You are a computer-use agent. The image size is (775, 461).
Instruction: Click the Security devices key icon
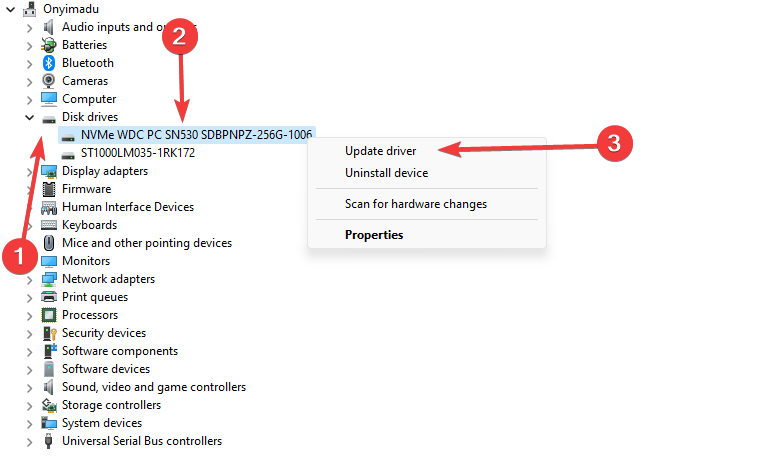pyautogui.click(x=49, y=333)
